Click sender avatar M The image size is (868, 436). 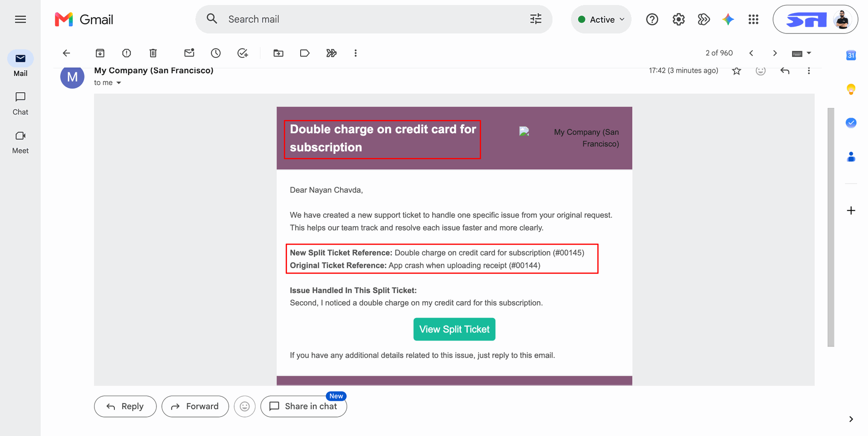pos(72,77)
